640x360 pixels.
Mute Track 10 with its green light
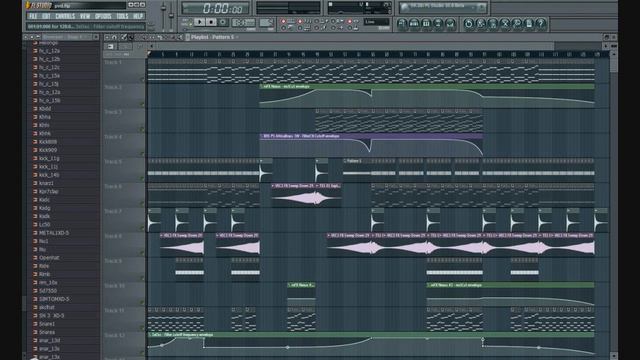tap(142, 303)
